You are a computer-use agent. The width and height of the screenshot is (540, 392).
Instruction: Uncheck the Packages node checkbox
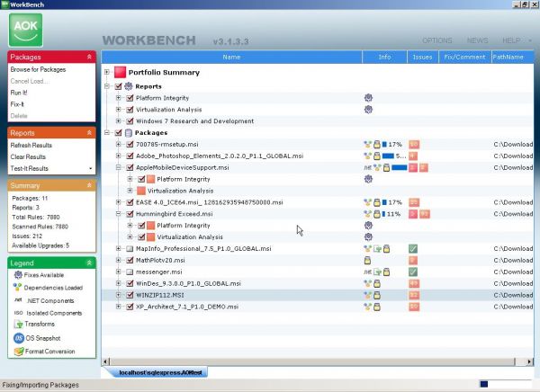[x=118, y=132]
